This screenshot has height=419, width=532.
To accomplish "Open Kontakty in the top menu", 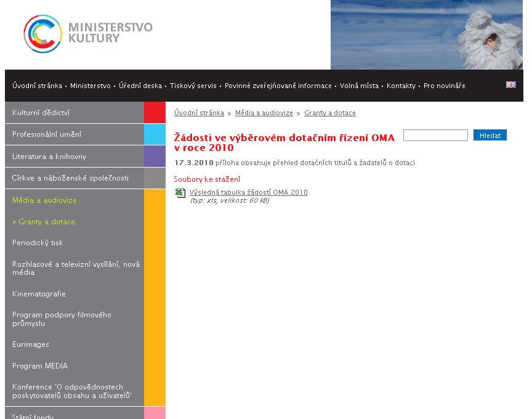I will click(401, 86).
